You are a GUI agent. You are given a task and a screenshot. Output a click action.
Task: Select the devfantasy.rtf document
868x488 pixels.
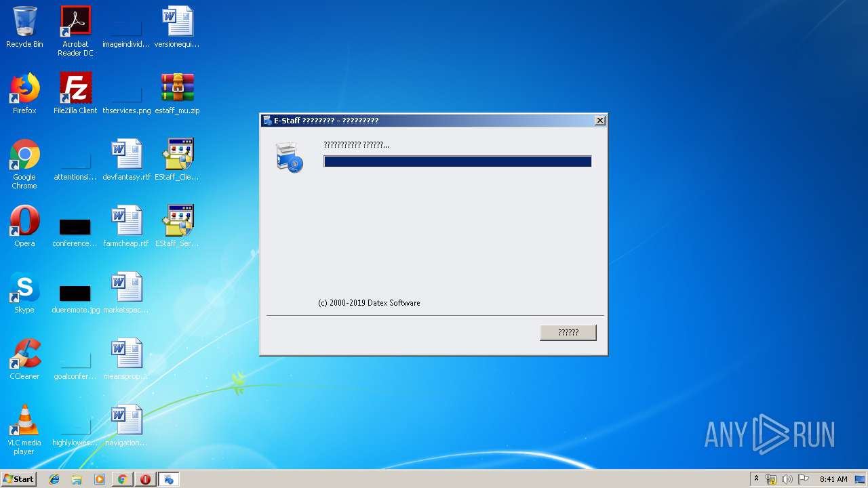coord(126,160)
